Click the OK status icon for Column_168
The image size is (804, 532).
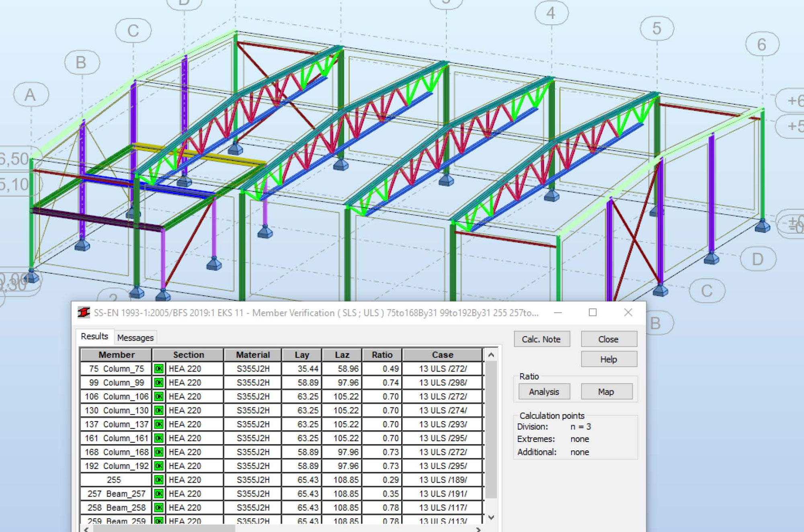pos(158,452)
